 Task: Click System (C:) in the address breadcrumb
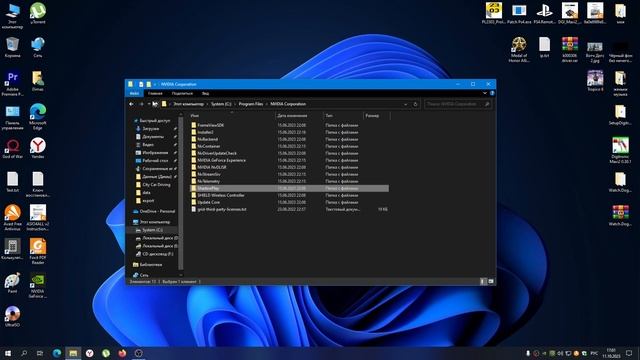pyautogui.click(x=221, y=104)
